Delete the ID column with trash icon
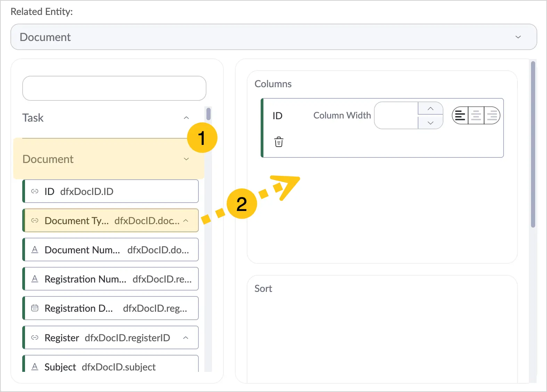Screen dimensions: 547x392 click(279, 142)
